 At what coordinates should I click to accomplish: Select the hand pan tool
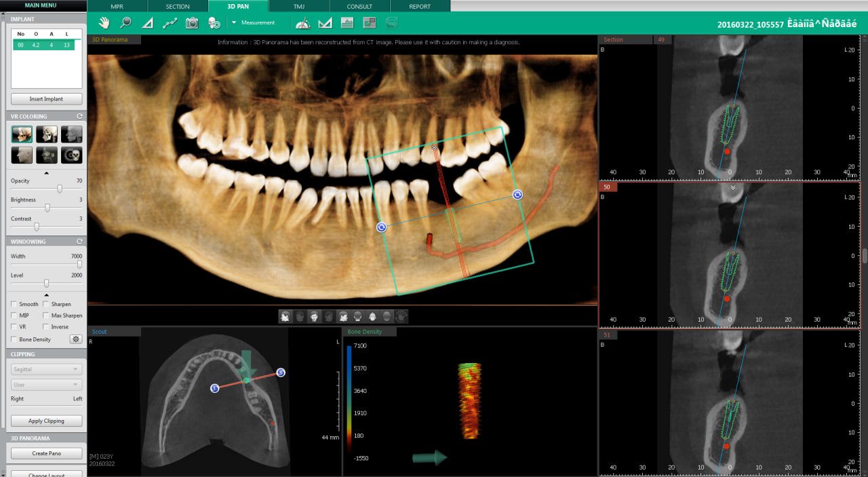click(104, 22)
